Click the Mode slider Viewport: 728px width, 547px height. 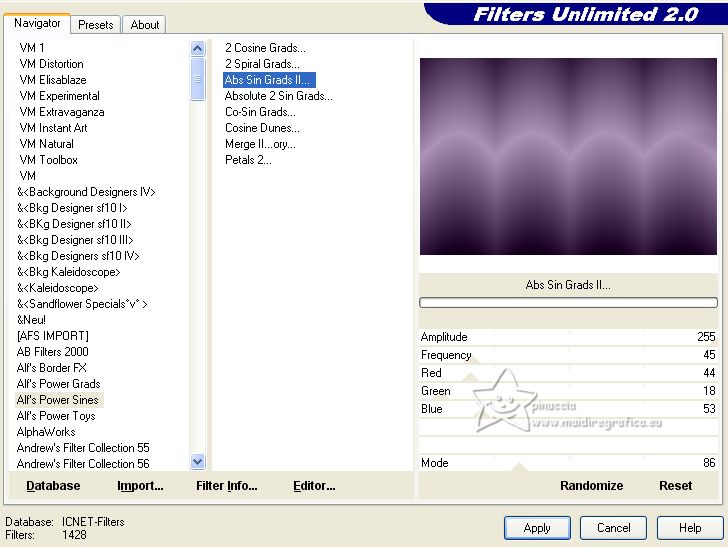click(568, 463)
